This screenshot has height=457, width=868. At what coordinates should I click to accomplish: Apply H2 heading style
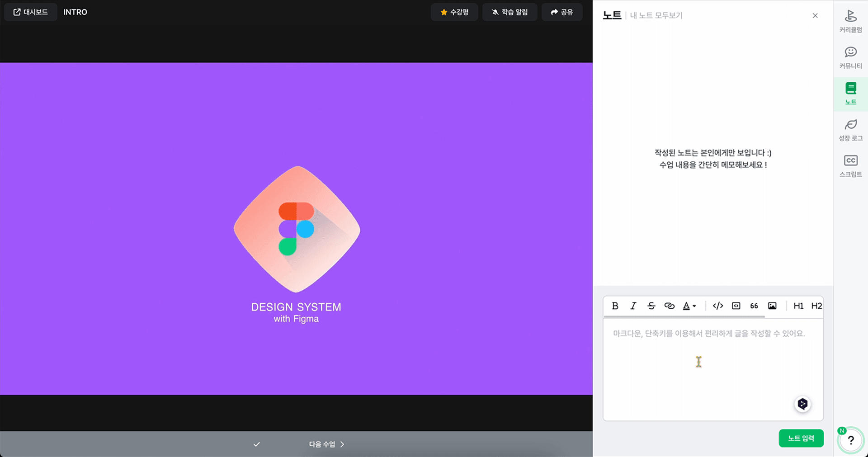[x=816, y=306]
